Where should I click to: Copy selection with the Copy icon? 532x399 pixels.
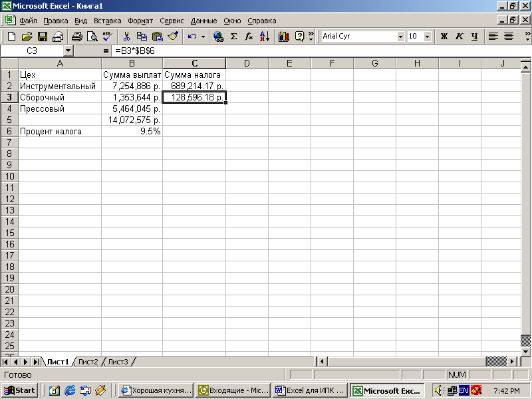pos(142,37)
